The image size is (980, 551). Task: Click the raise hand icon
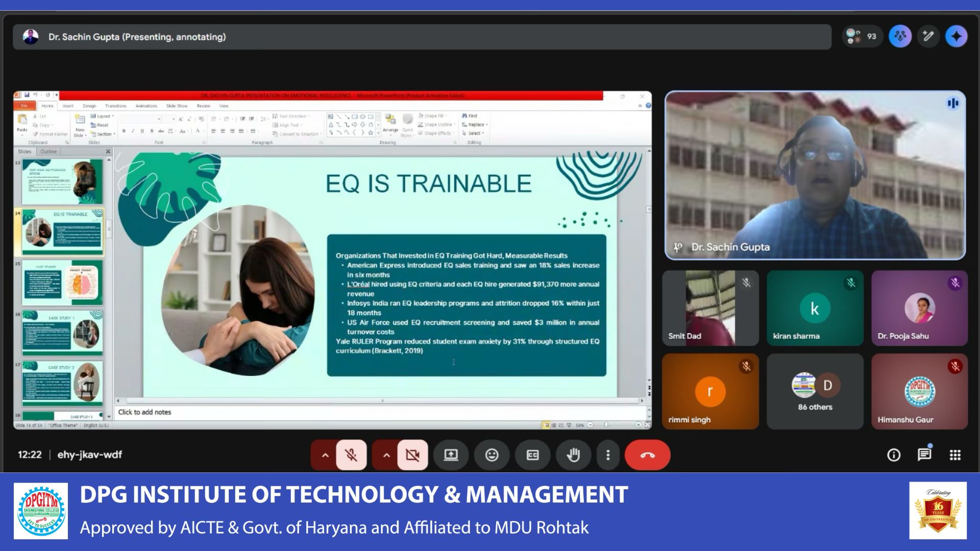[573, 455]
